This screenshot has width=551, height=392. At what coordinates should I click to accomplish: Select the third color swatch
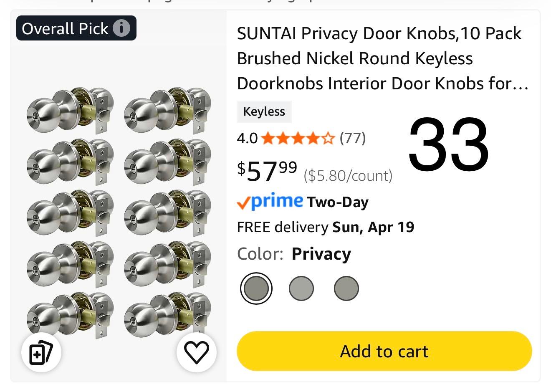[346, 288]
